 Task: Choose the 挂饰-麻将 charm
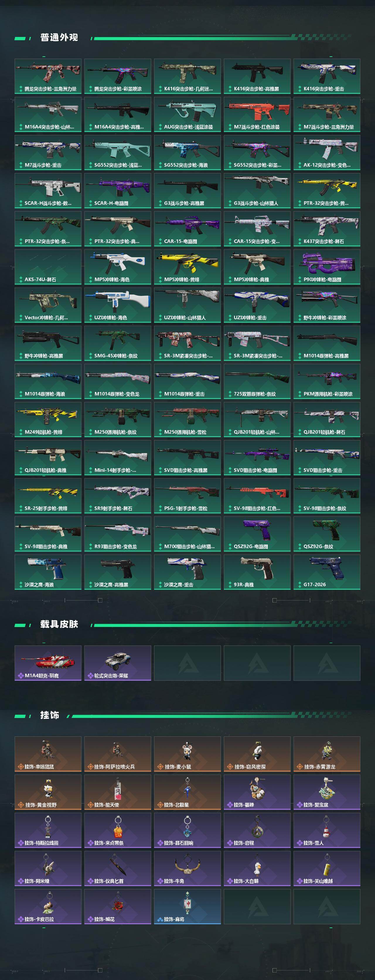(x=187, y=906)
